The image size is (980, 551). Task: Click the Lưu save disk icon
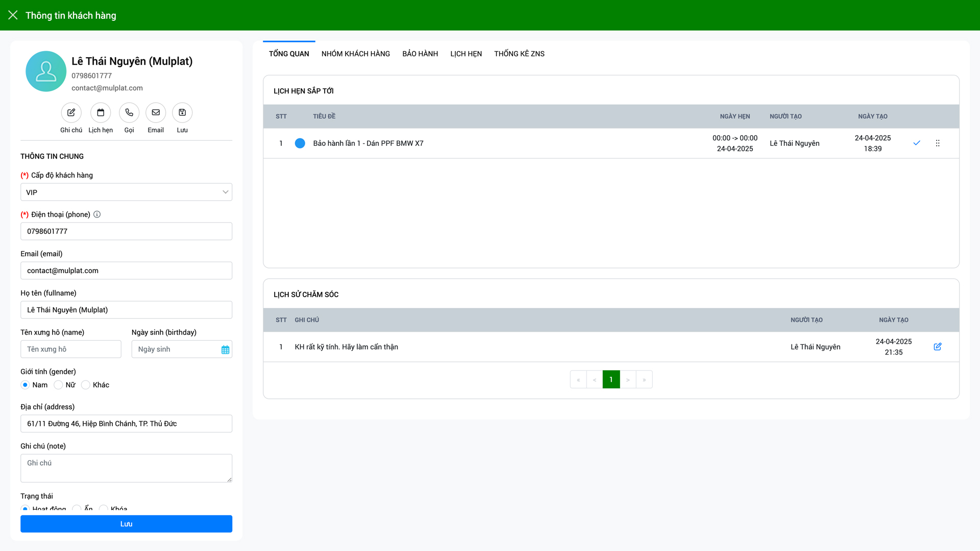(182, 113)
